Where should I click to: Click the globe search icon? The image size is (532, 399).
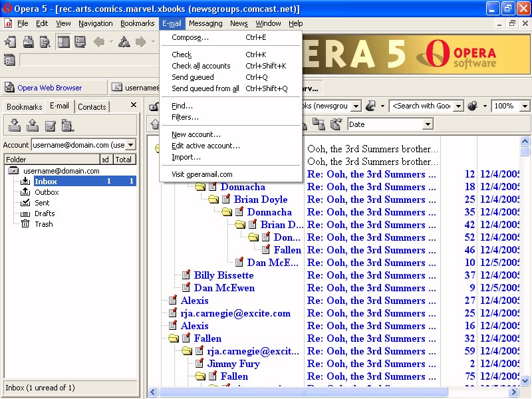[x=472, y=106]
